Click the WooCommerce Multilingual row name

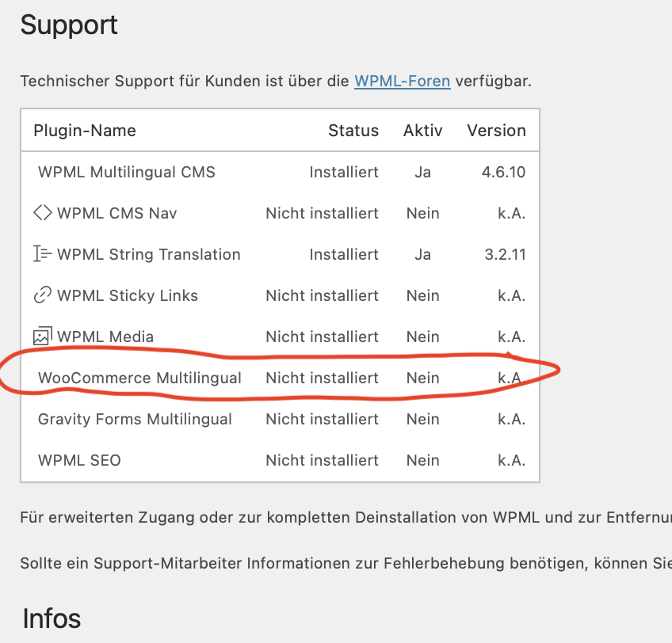tap(139, 378)
